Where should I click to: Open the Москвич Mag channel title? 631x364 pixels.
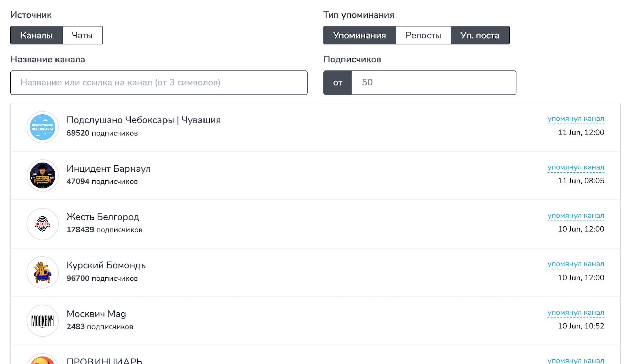(97, 314)
